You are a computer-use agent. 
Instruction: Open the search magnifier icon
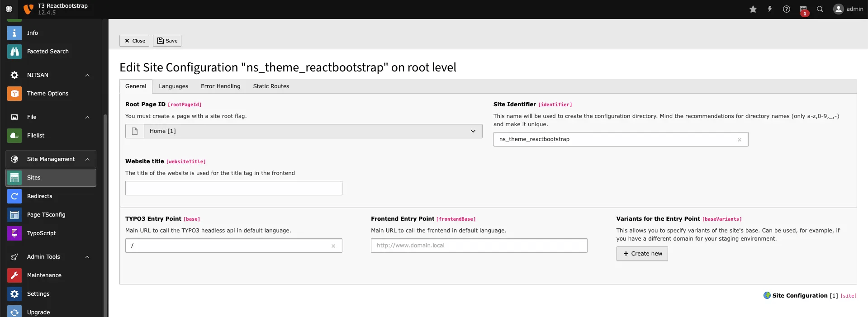click(x=820, y=9)
